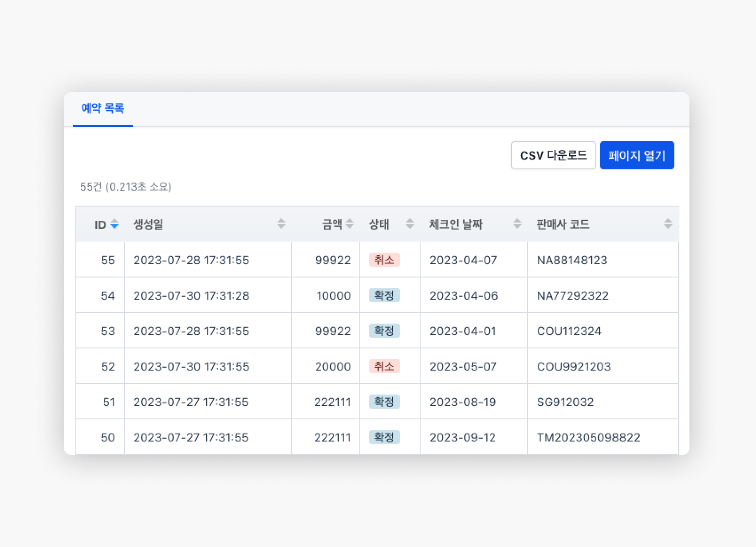Click amount 10000 in row 54

click(x=334, y=296)
